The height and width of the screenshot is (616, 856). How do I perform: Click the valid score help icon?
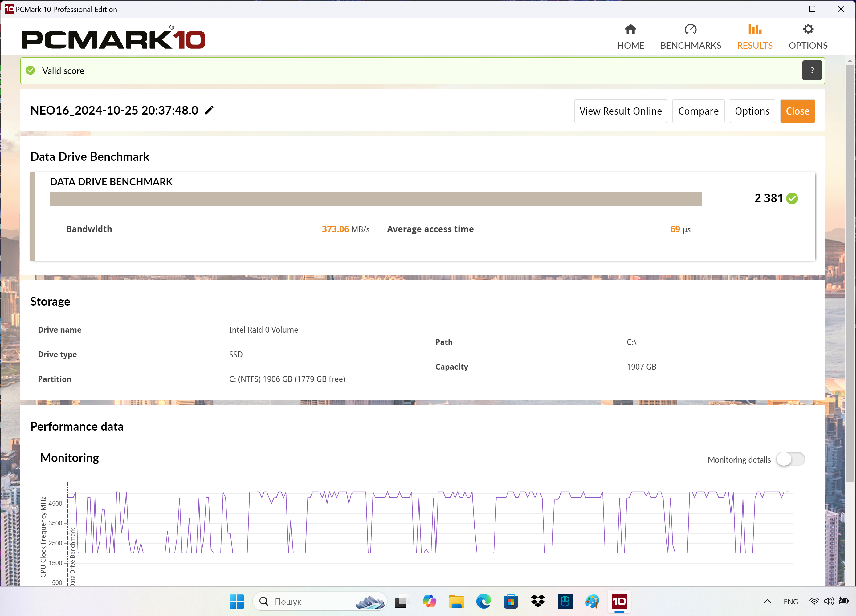point(812,70)
